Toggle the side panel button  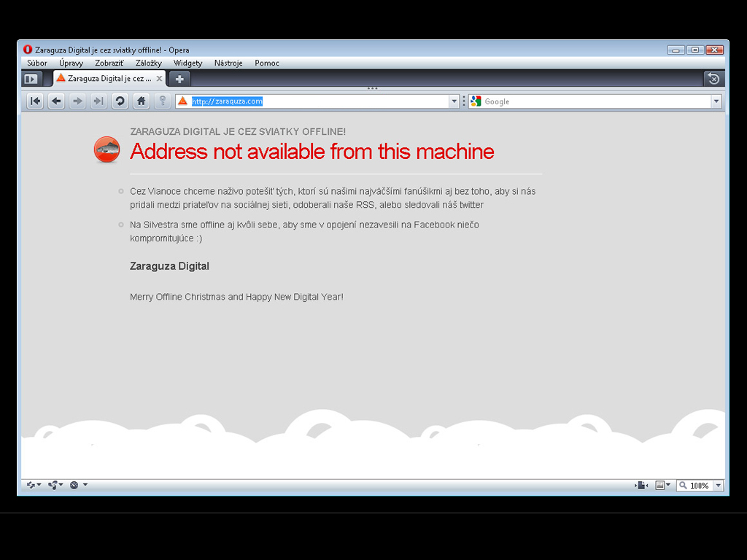(31, 79)
